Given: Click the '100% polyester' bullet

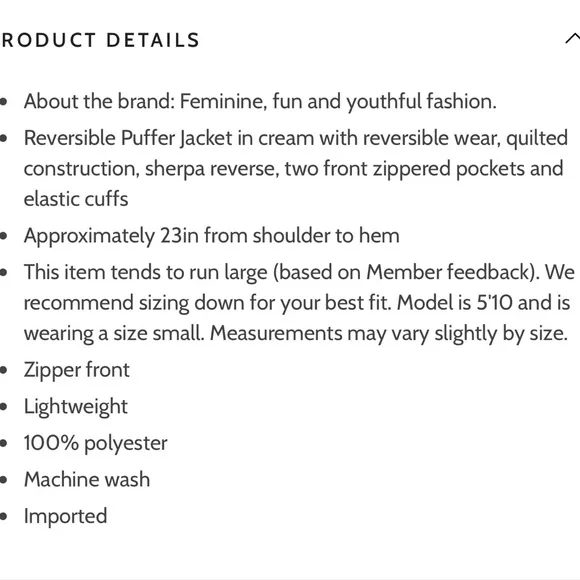Looking at the screenshot, I should click(x=95, y=443).
